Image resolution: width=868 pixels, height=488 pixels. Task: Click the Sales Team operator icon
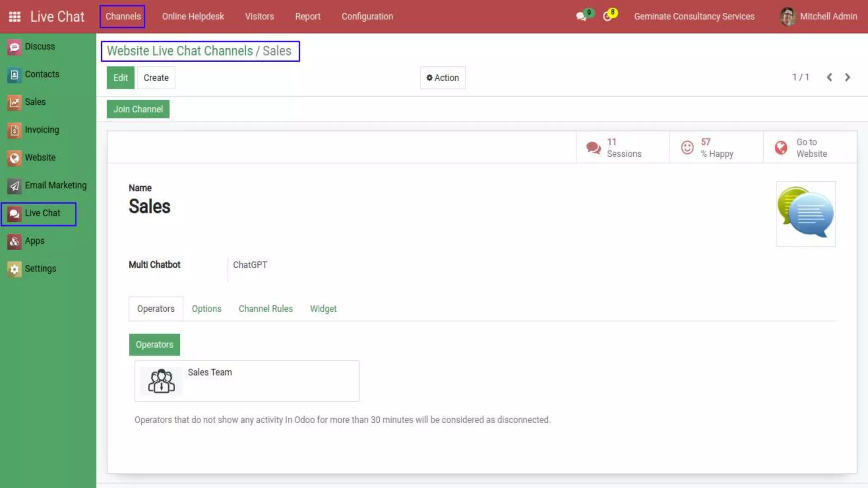pos(161,381)
